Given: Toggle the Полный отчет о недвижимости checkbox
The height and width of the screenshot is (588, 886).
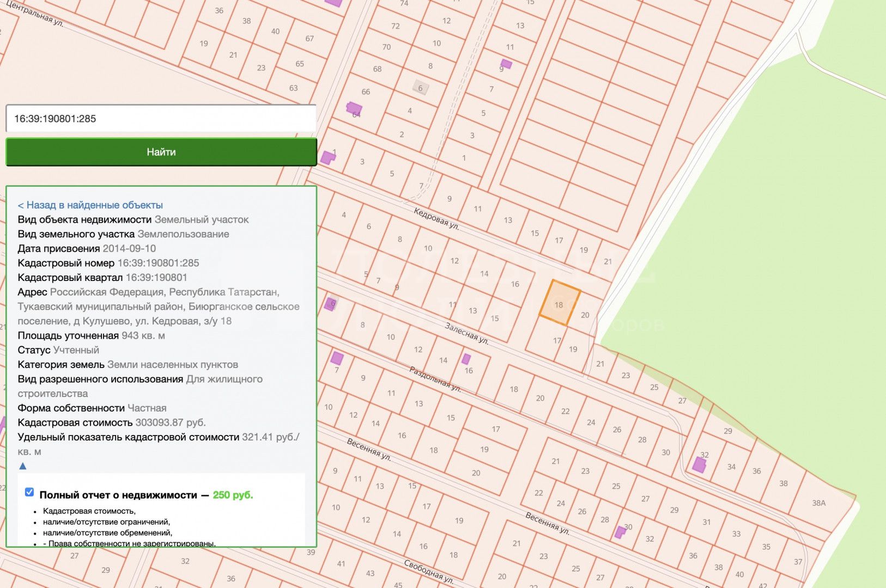Looking at the screenshot, I should tap(29, 492).
